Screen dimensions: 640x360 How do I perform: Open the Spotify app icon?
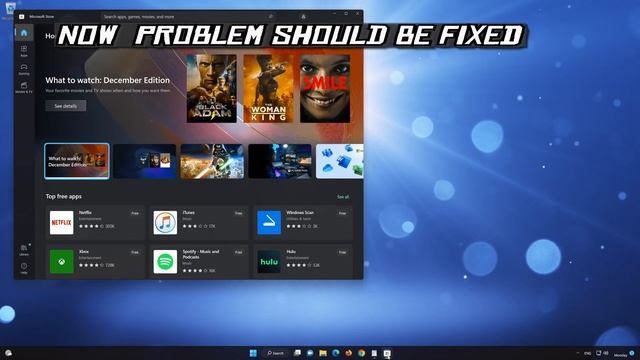[x=165, y=262]
